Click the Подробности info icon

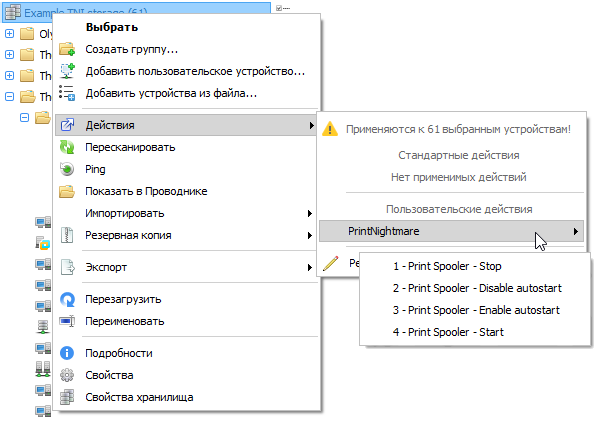pos(67,353)
